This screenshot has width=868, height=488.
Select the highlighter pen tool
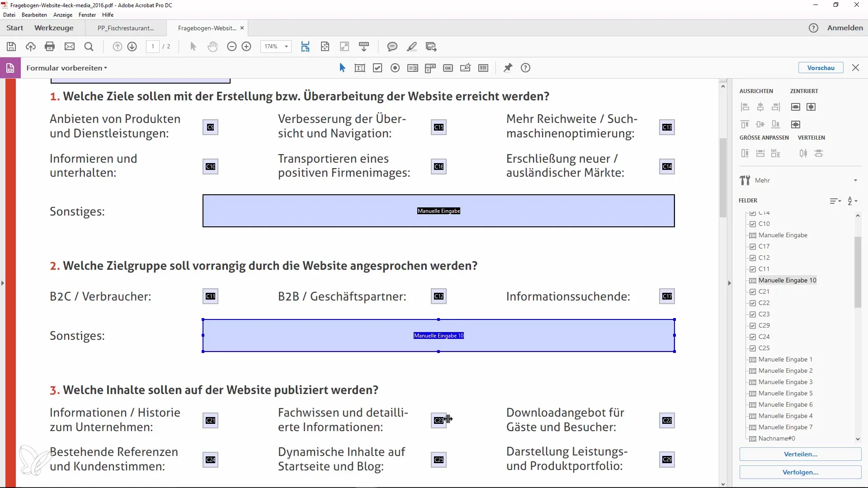pos(412,47)
